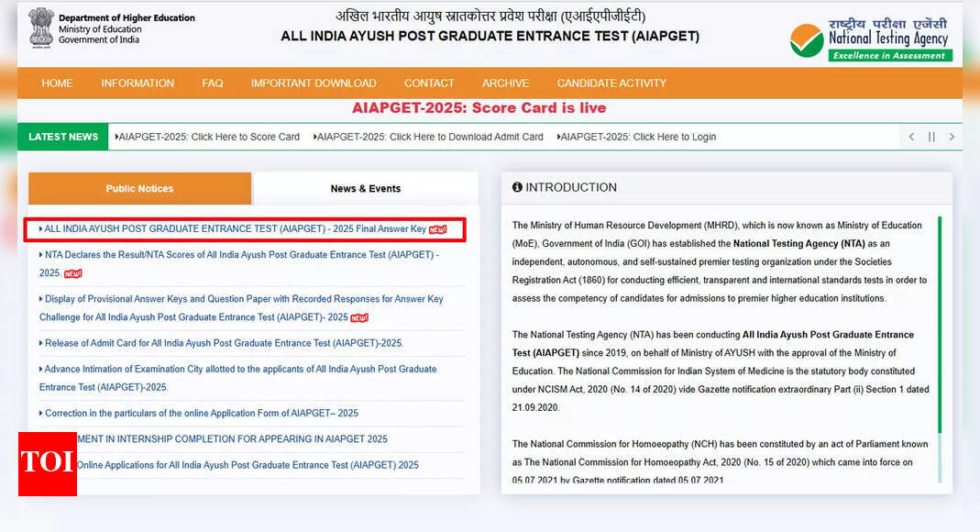This screenshot has height=532, width=980.
Task: Click the National Testing Agency logo
Action: tap(871, 39)
